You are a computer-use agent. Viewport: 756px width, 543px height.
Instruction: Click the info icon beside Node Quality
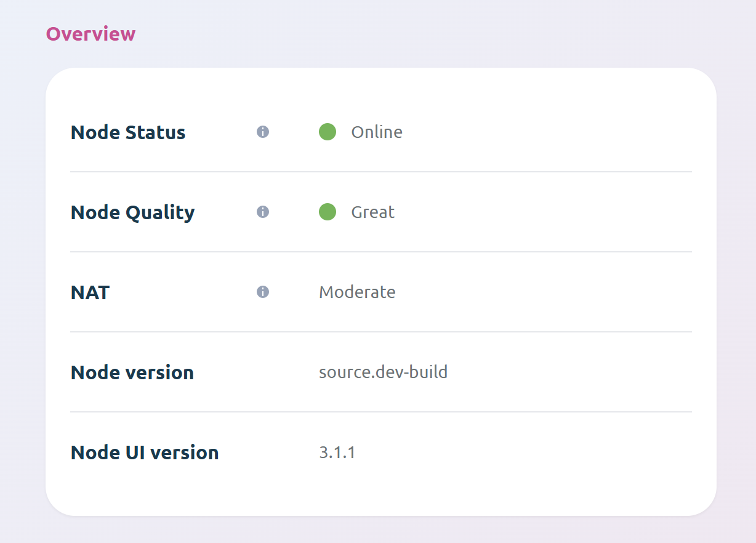pyautogui.click(x=262, y=212)
